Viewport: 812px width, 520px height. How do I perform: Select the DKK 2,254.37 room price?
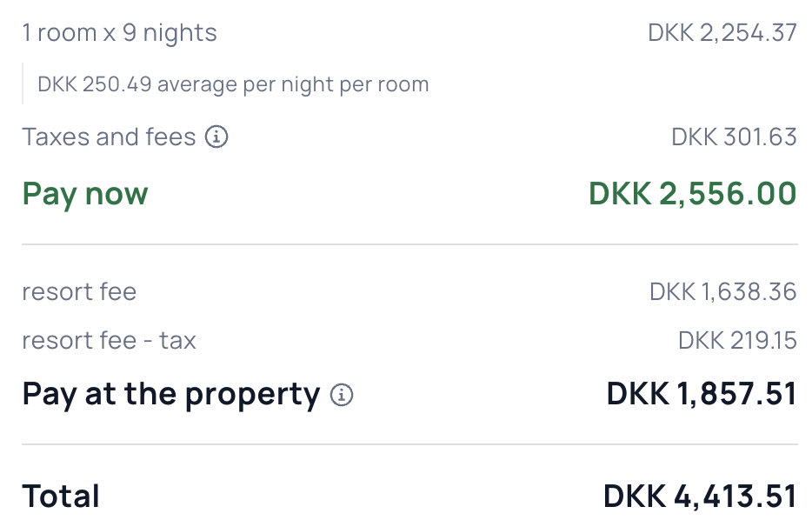coord(722,33)
